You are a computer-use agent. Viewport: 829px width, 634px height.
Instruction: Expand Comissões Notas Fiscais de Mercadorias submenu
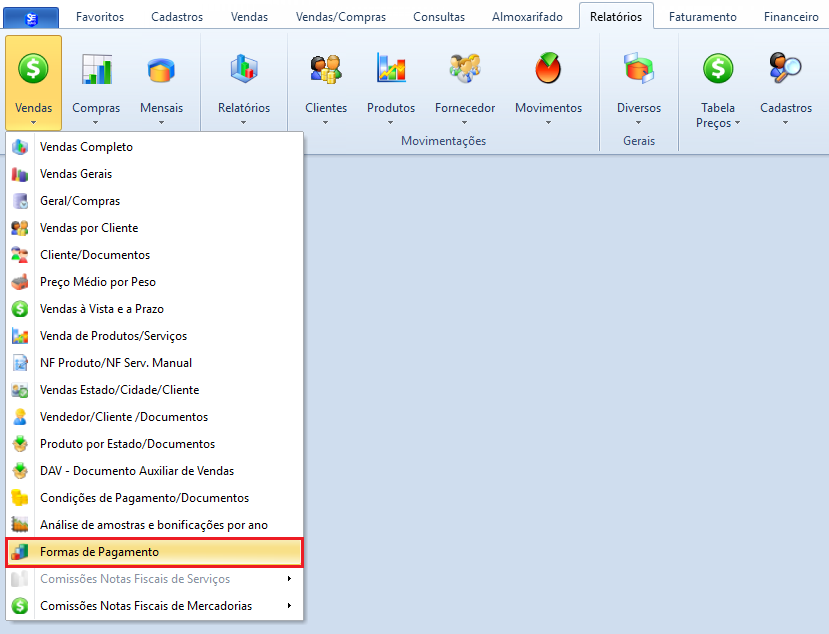click(289, 606)
